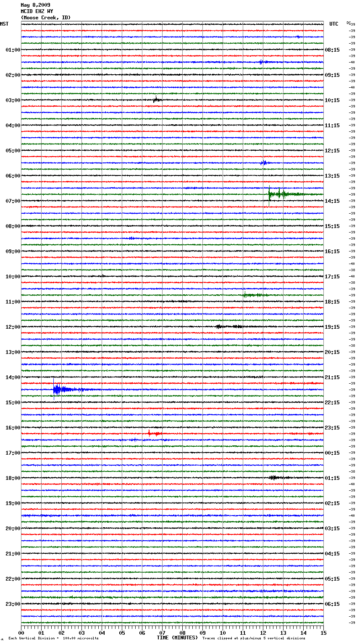Click the 06:15 UTC time label
Image resolution: width=357 pixels, height=644 pixels.
tap(332, 604)
